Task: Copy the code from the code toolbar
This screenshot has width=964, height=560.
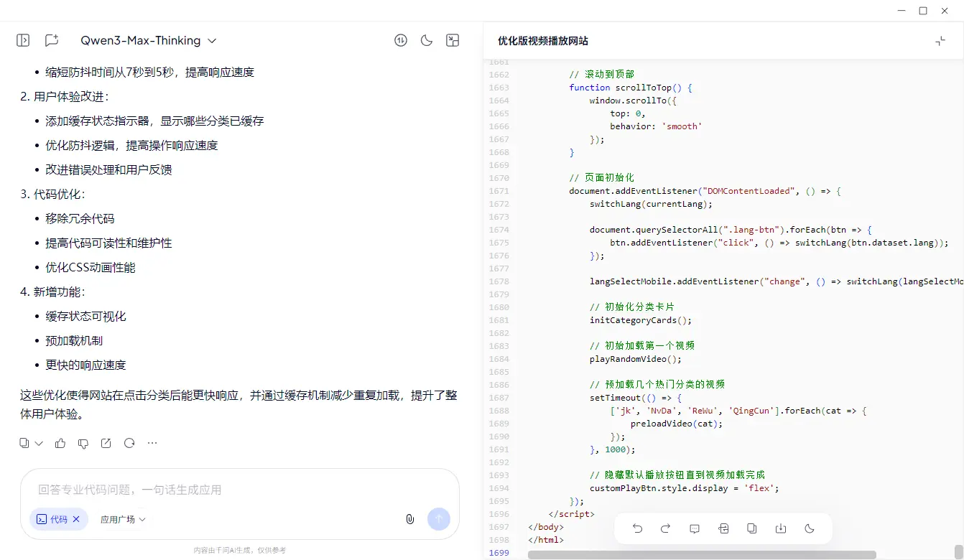Action: pyautogui.click(x=752, y=528)
